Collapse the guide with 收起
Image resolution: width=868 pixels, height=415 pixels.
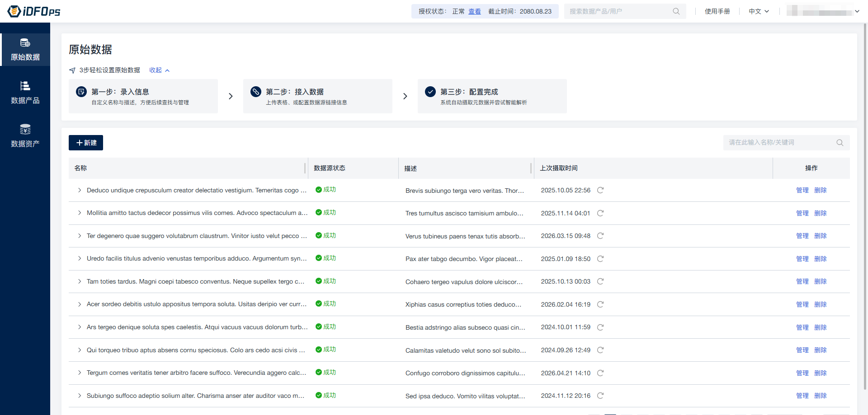159,70
